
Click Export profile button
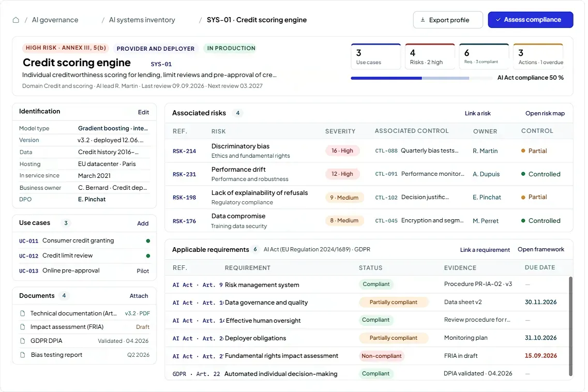448,20
